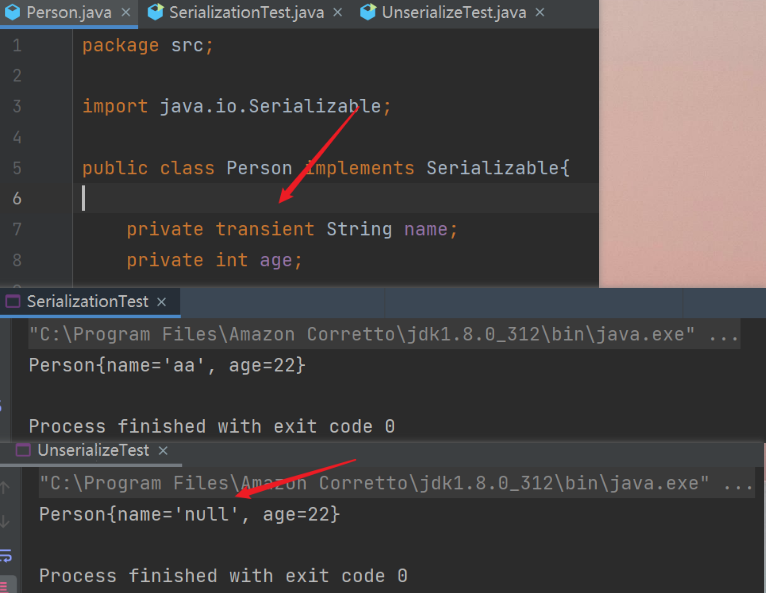Click the UnserializeTest.java class file icon
766x593 pixels.
368,13
